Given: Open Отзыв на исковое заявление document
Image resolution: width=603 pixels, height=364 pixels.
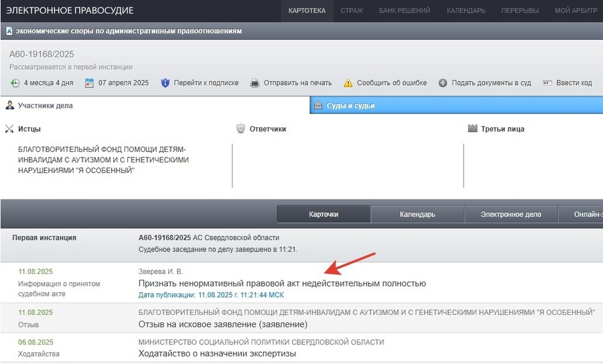Looking at the screenshot, I should click(x=222, y=324).
